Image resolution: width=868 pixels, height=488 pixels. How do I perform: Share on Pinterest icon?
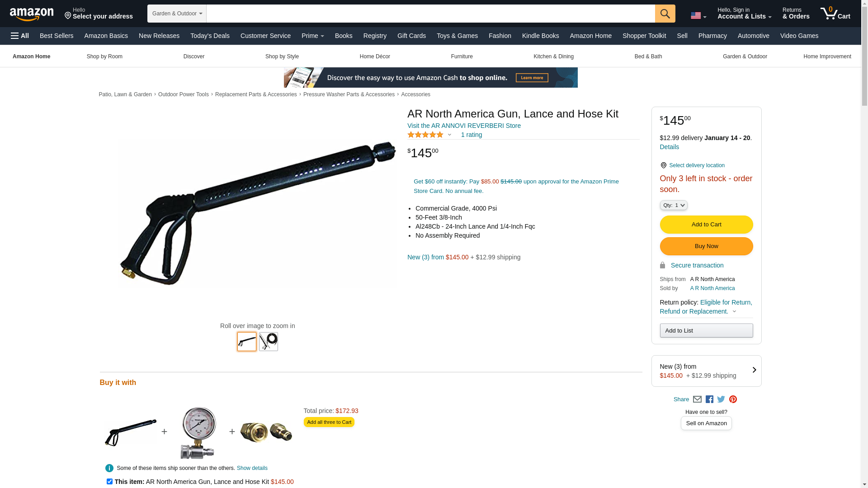tap(733, 399)
